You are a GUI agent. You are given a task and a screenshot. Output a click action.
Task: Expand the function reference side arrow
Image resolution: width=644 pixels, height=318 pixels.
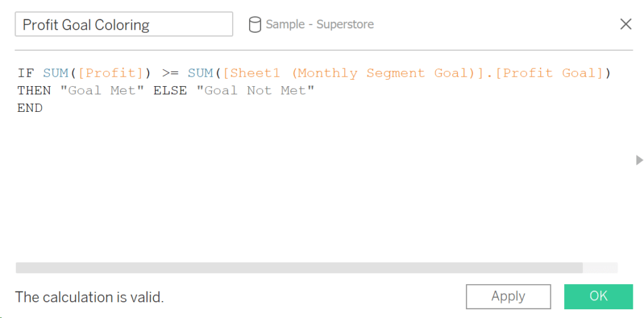click(x=639, y=160)
